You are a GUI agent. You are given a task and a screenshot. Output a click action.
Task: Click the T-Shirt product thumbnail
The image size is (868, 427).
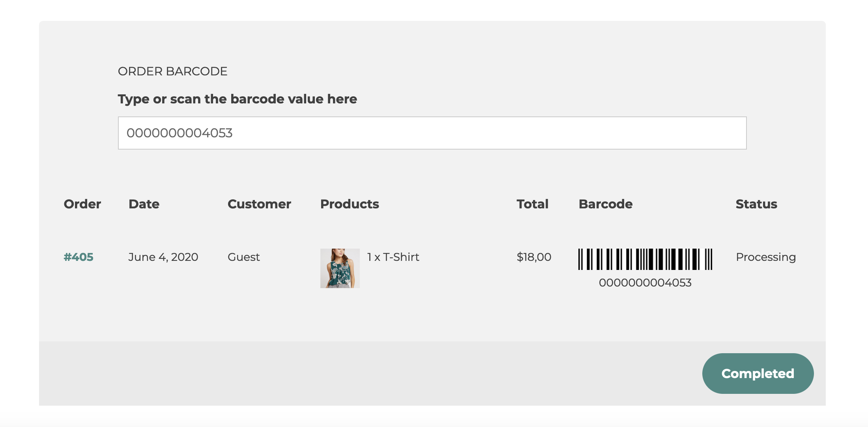pos(340,268)
